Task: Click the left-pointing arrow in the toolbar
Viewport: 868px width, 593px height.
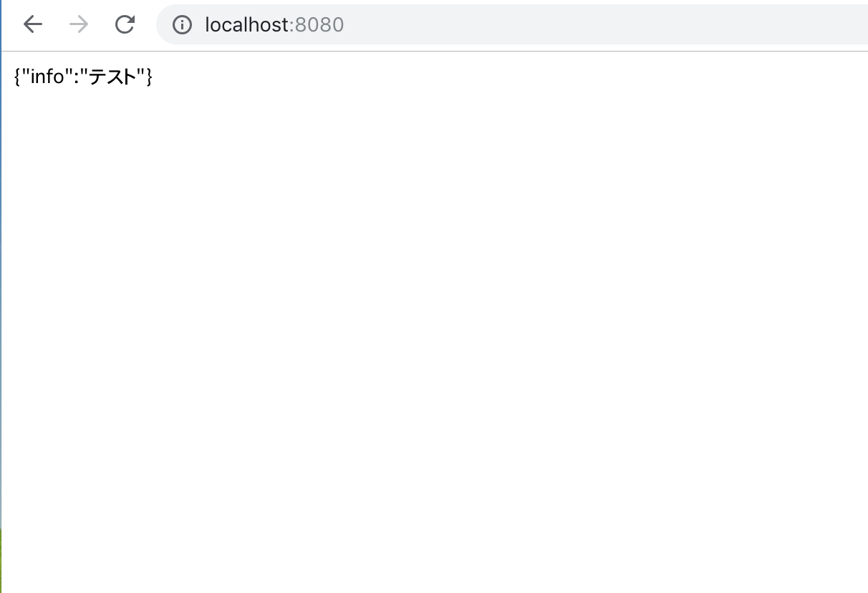Action: [33, 24]
